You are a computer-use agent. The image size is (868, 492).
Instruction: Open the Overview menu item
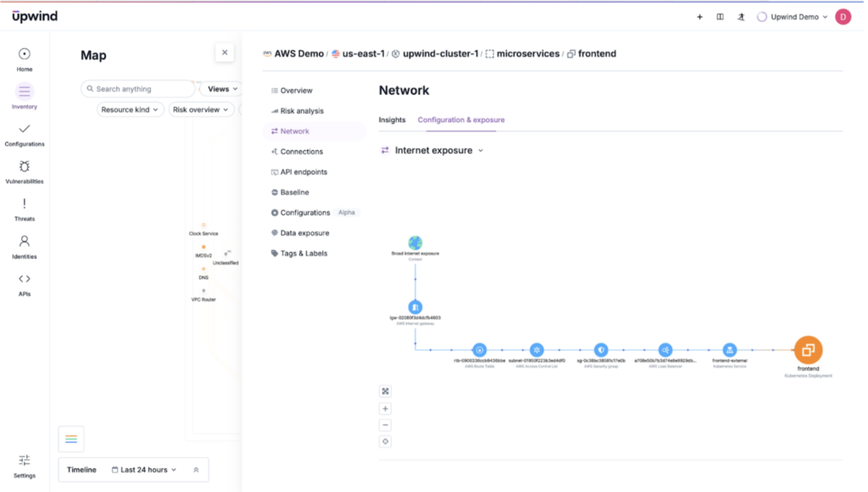314,90
